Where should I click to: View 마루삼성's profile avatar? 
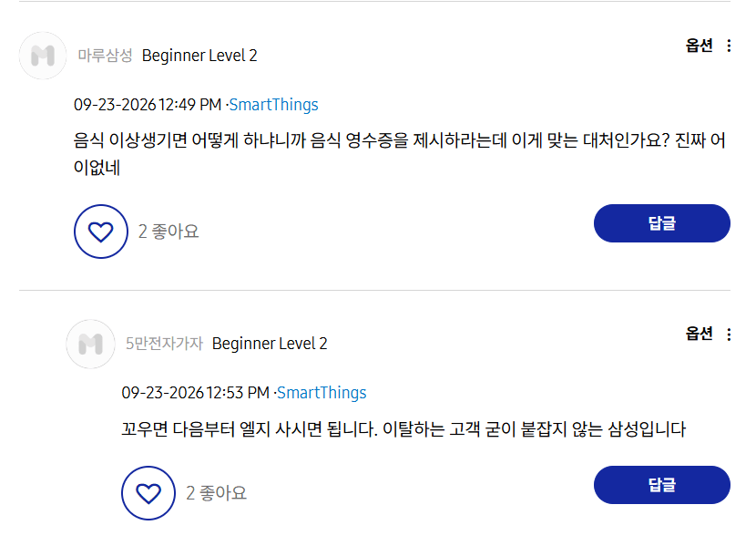[x=43, y=56]
